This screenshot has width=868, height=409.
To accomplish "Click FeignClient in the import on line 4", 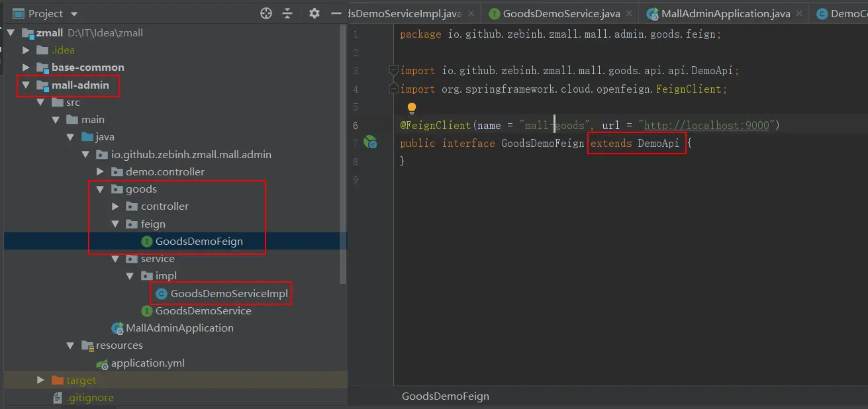I will pyautogui.click(x=690, y=89).
